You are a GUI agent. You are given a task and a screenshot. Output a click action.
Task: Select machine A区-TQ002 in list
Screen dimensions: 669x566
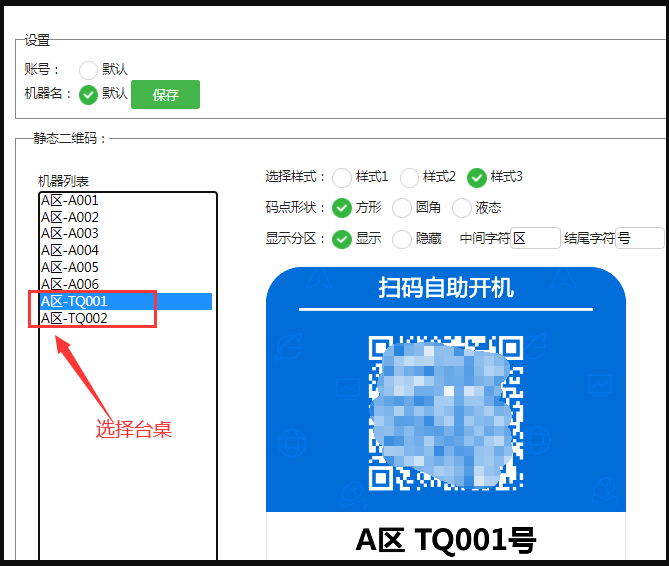coord(126,318)
